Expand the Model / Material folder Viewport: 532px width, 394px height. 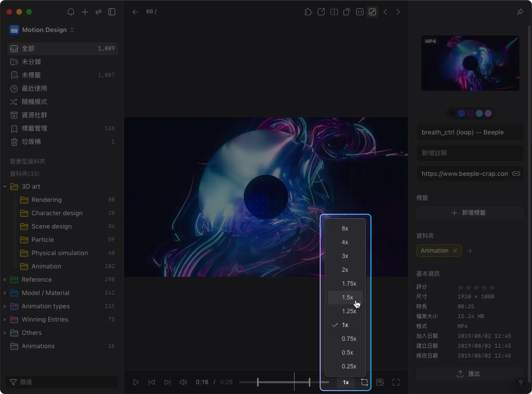(5, 293)
